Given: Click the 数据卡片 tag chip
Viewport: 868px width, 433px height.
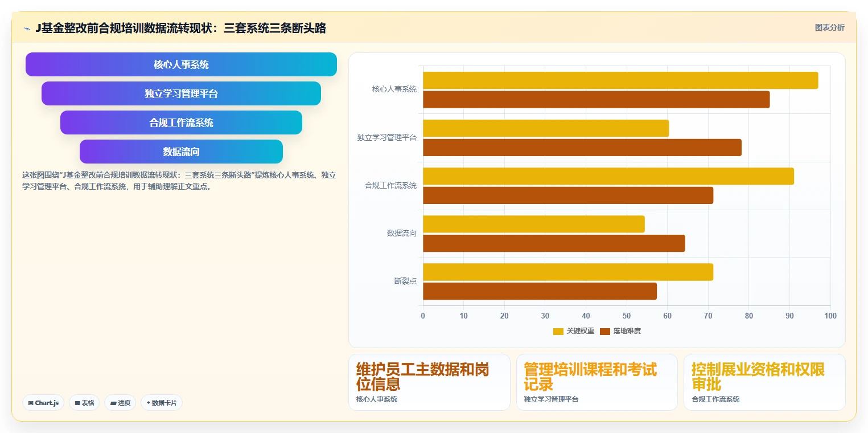Looking at the screenshot, I should pyautogui.click(x=162, y=403).
